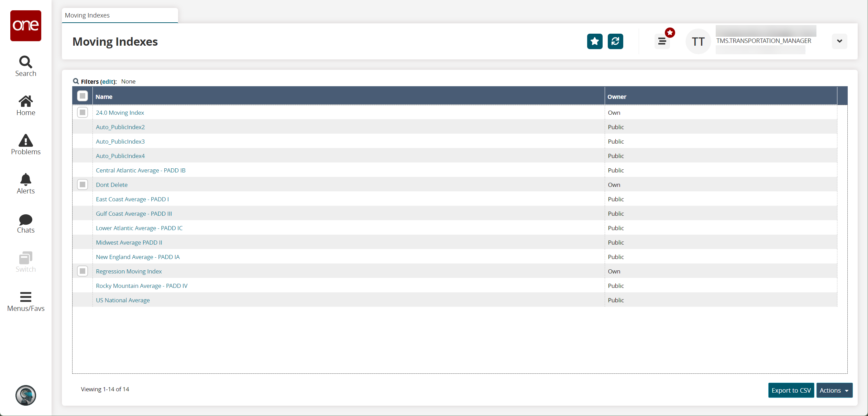This screenshot has height=416, width=868.
Task: Click the refresh/sync icon
Action: coord(615,42)
